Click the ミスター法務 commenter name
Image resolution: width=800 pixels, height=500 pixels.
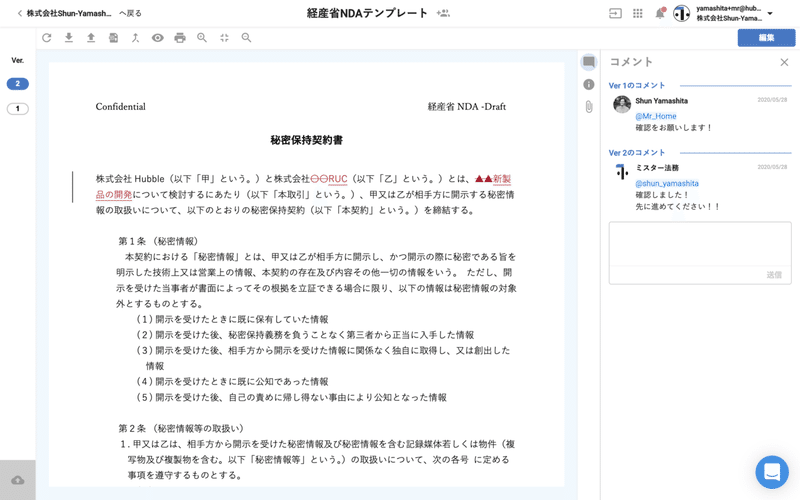657,168
